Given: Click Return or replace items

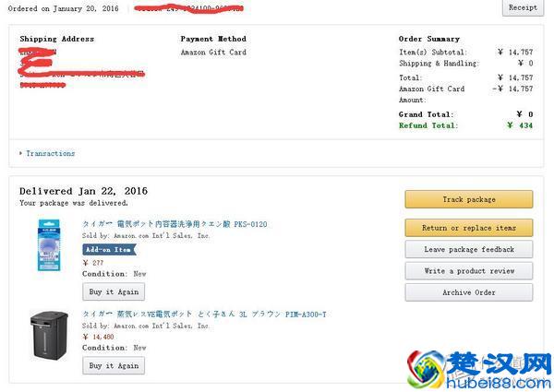Looking at the screenshot, I should click(x=468, y=228).
